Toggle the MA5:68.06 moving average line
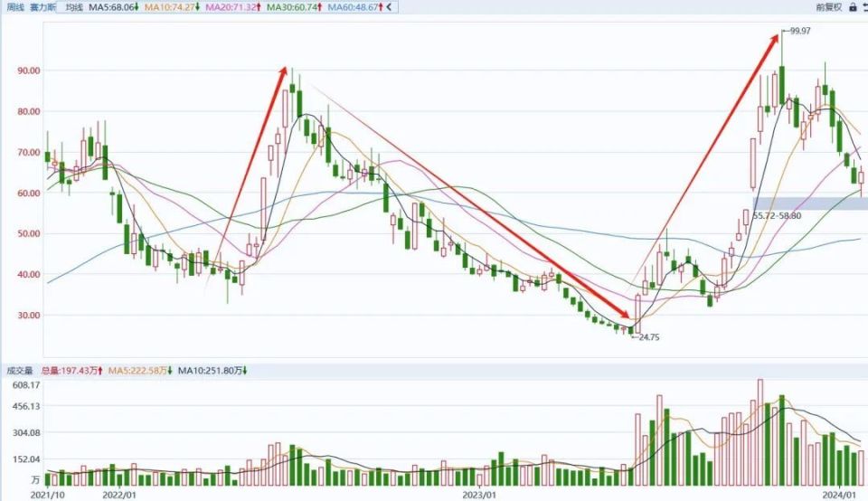The width and height of the screenshot is (868, 501). [114, 7]
